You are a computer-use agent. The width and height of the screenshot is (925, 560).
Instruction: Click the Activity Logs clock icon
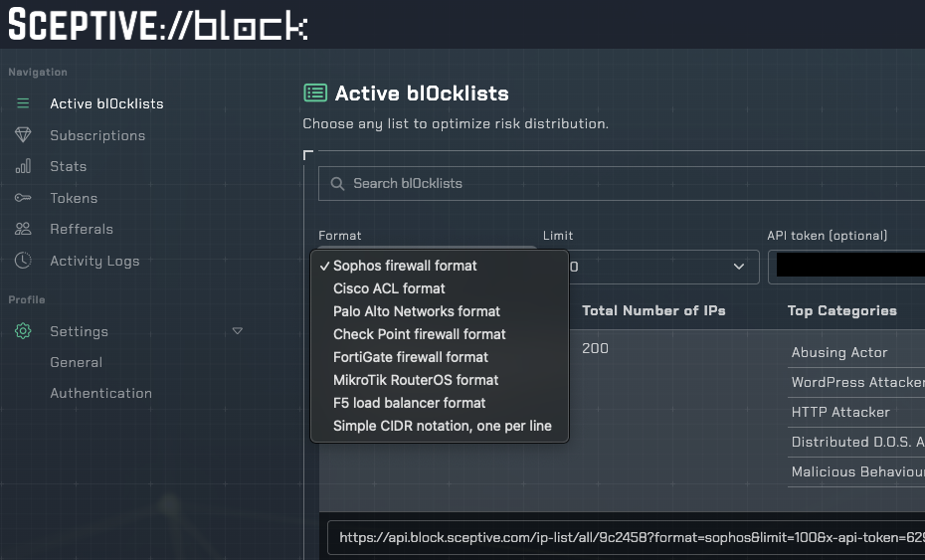coord(23,261)
